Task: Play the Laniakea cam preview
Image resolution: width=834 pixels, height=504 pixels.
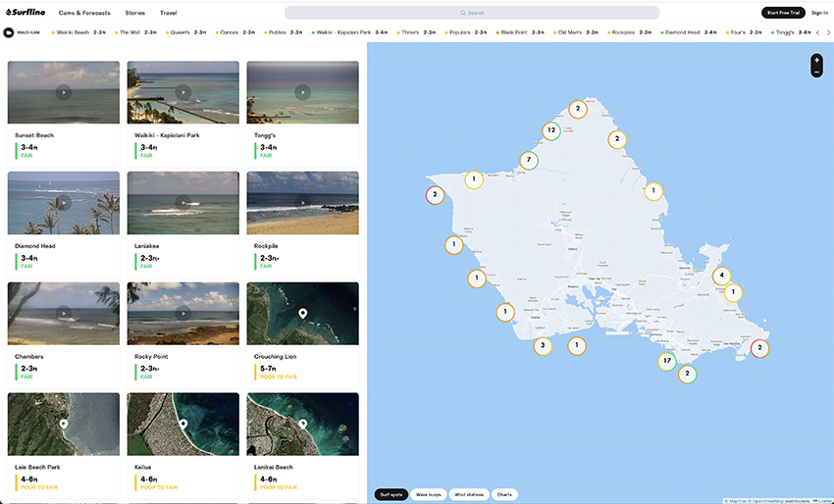Action: coord(182,203)
